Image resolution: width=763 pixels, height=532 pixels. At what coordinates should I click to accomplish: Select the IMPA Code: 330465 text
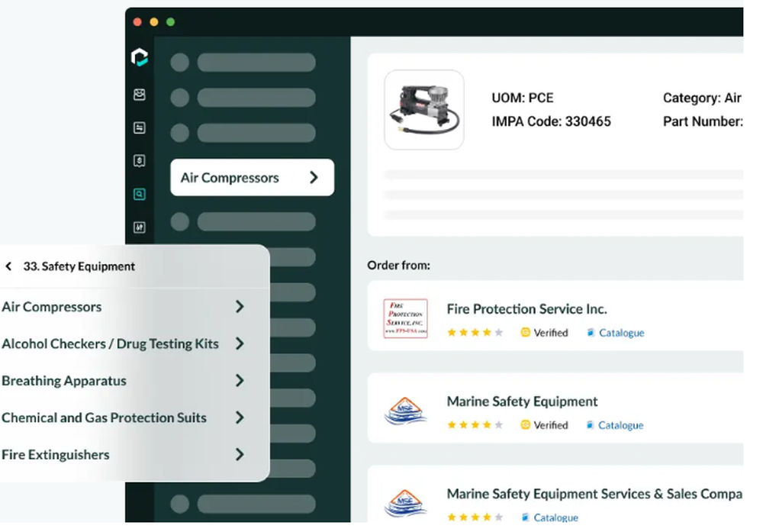tap(551, 121)
